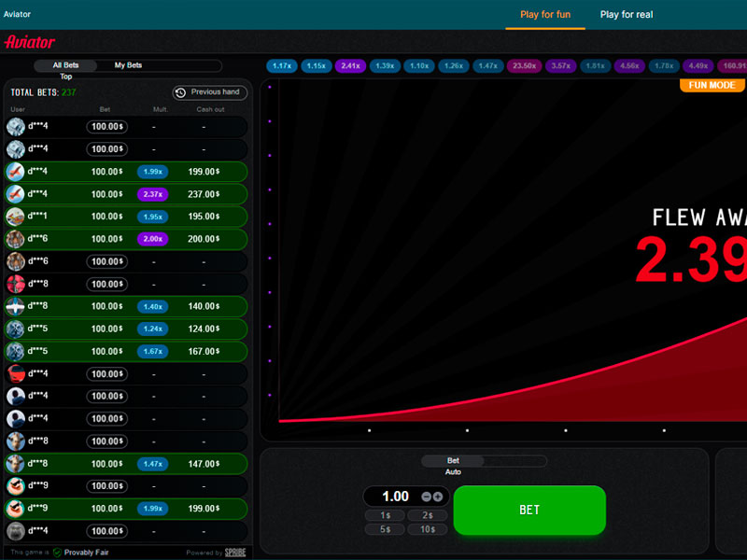
Task: Click the Spribe logo in the footer
Action: coord(235,553)
